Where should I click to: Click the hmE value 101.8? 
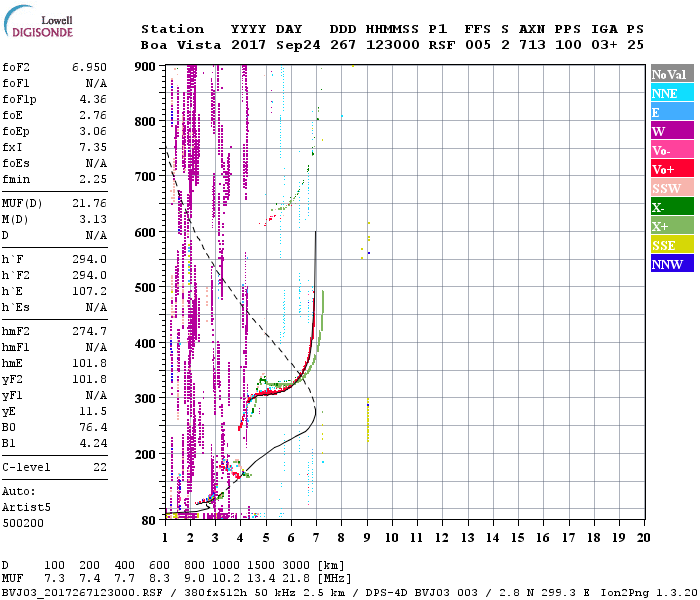pos(90,363)
